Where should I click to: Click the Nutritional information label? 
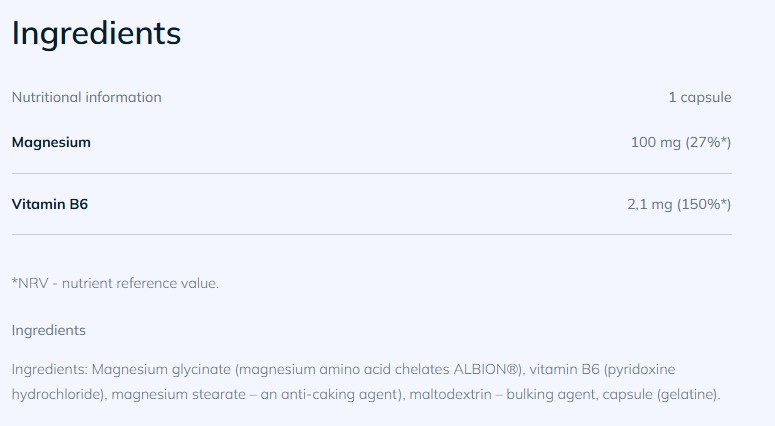86,97
